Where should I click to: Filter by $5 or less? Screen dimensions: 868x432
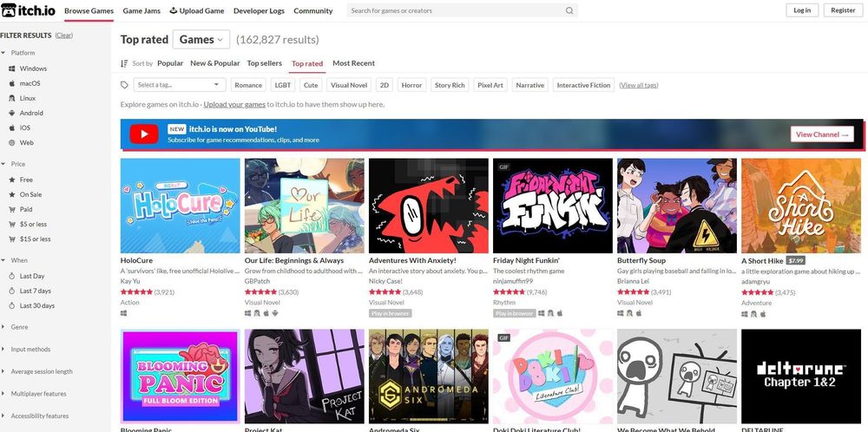(x=33, y=224)
